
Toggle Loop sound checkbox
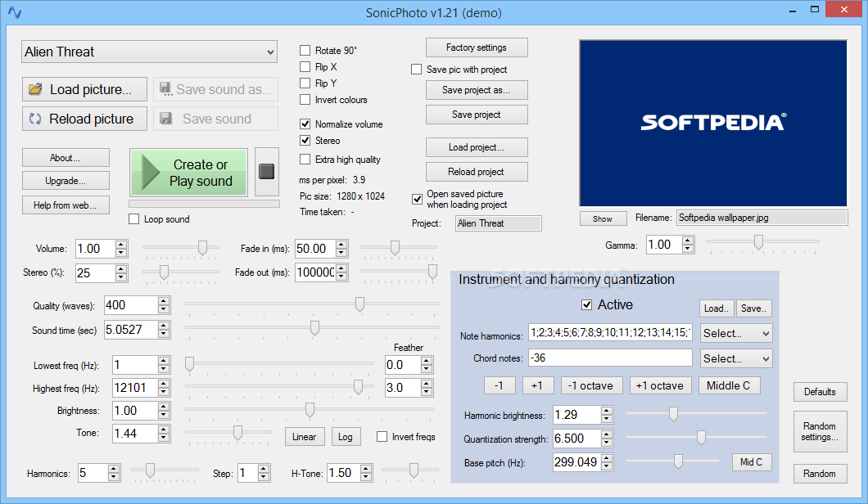tap(134, 219)
